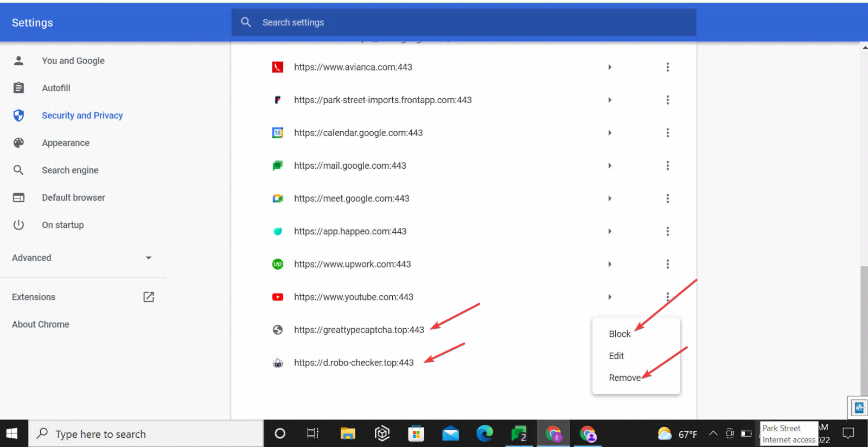The width and height of the screenshot is (868, 447).
Task: Click the clipboard icon beside Autofill
Action: (18, 87)
